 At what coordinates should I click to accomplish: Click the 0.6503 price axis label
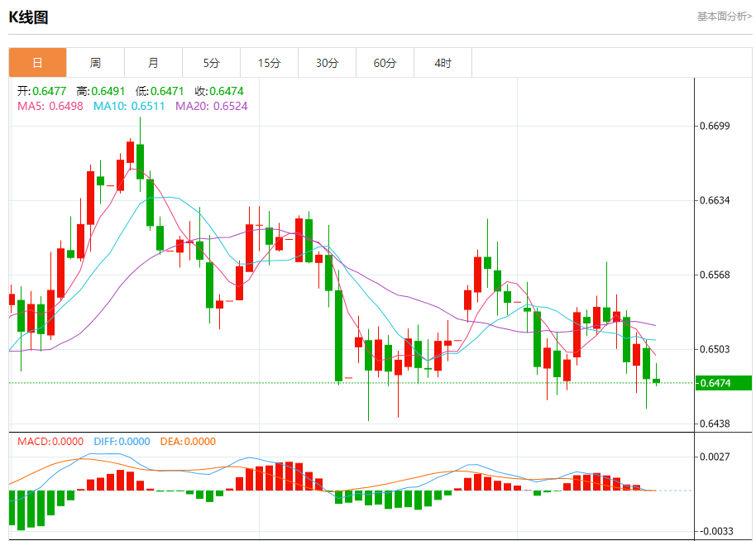click(x=715, y=348)
